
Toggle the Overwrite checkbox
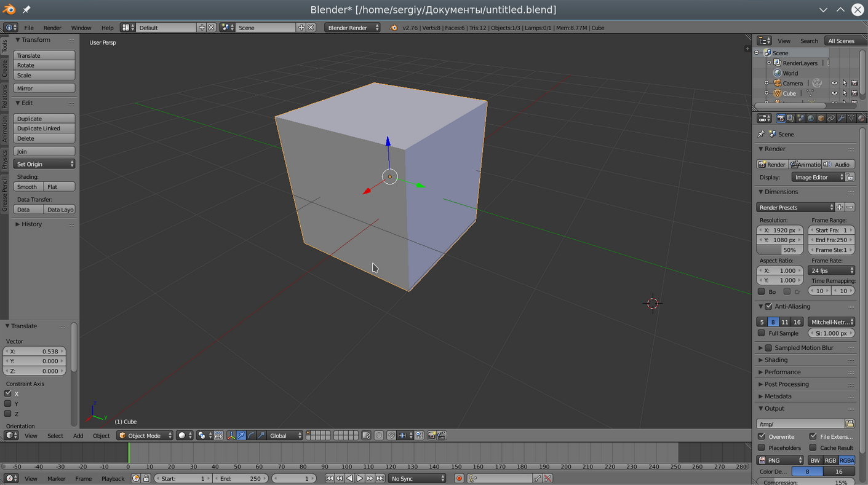pyautogui.click(x=762, y=436)
